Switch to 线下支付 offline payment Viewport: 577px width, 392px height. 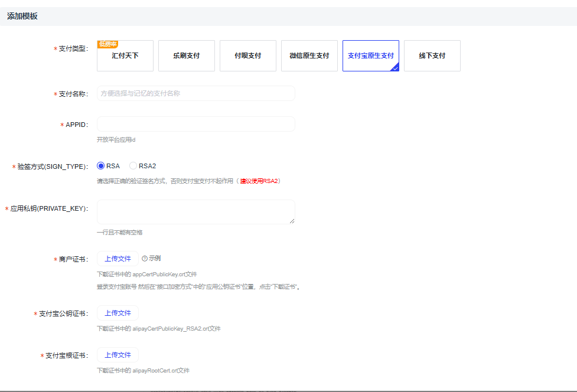[x=432, y=56]
